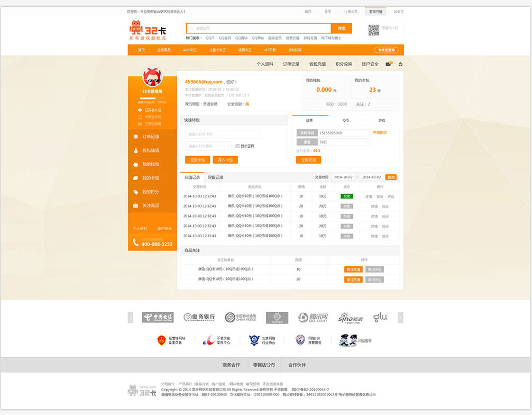
Task: Click the 关注商品 icon in sidebar
Action: click(x=136, y=205)
